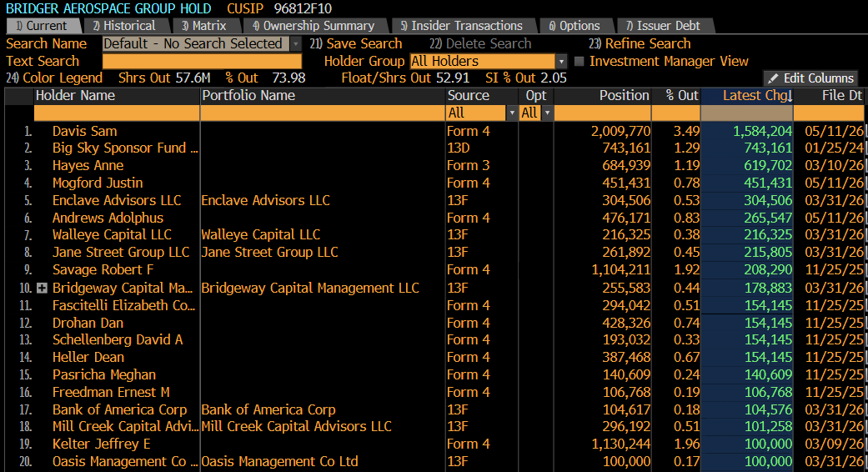Click the 13D source for Big Sky
868x472 pixels.
(459, 148)
